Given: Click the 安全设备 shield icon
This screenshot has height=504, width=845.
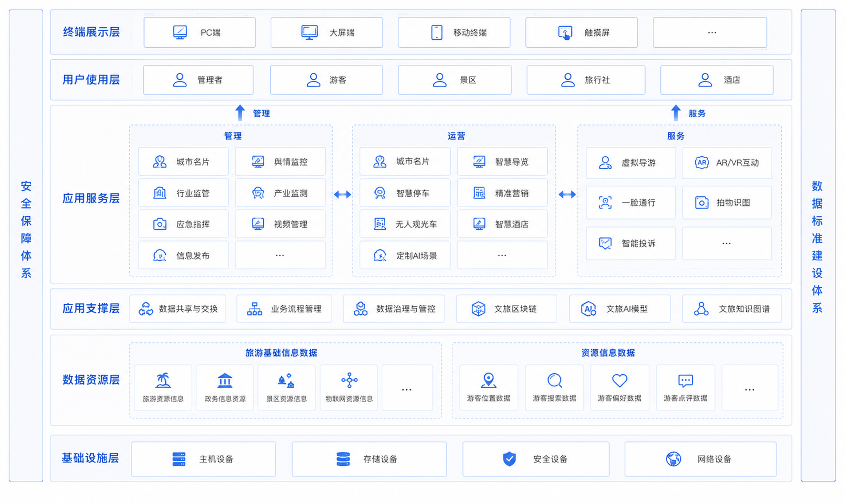Looking at the screenshot, I should point(509,459).
